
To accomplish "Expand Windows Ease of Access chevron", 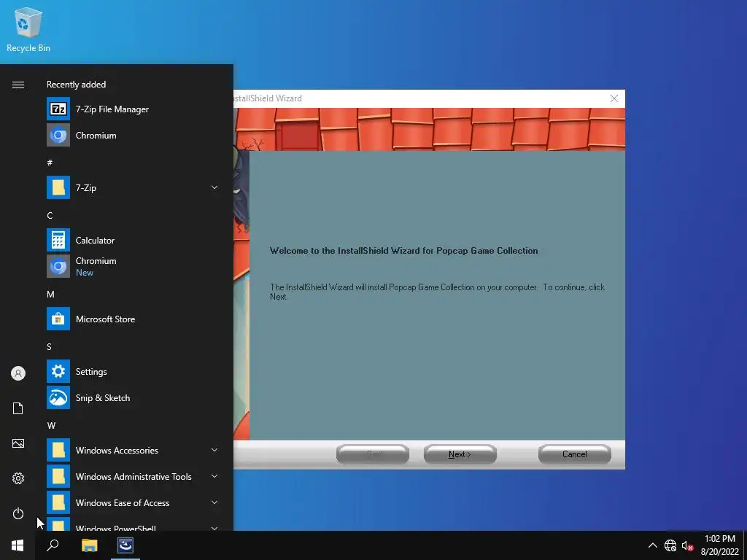I will coord(214,502).
